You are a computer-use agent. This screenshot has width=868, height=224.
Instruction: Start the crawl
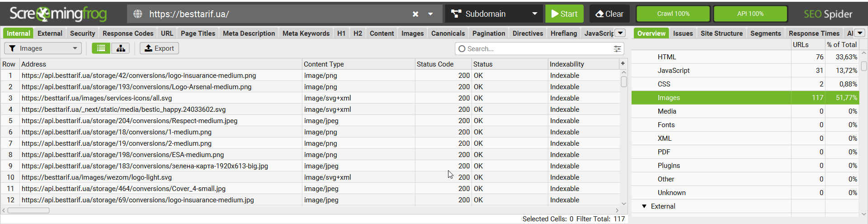tap(564, 14)
